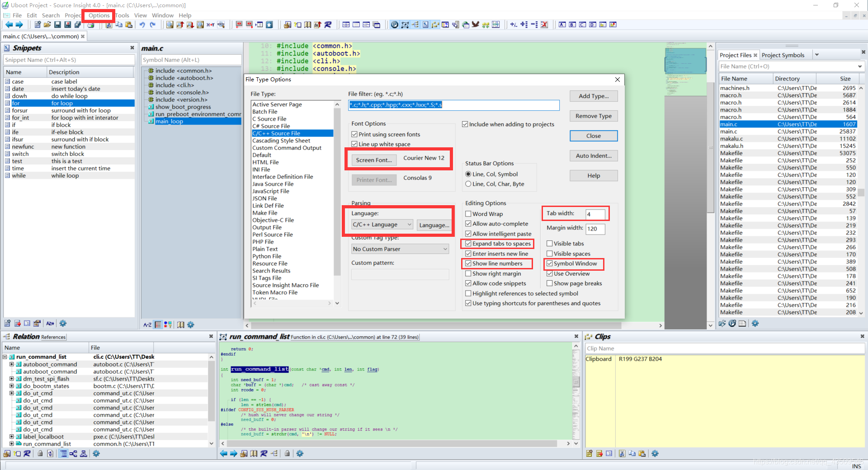Screen dimensions: 868x470
Task: Go forward with the blue right arrow
Action: (x=19, y=24)
